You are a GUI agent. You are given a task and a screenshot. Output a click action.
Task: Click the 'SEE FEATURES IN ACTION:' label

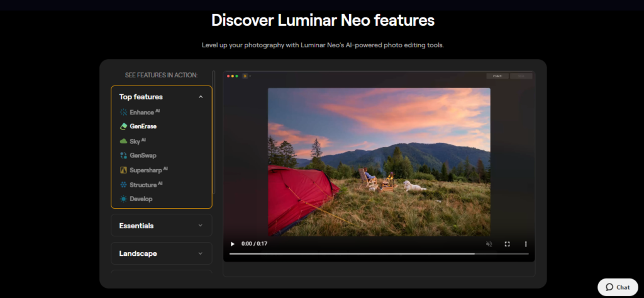point(162,75)
